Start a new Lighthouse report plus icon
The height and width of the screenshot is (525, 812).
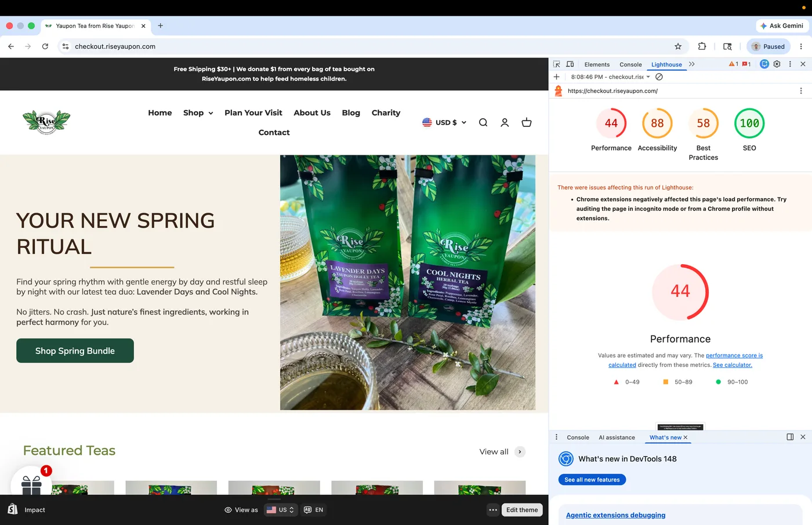[557, 76]
